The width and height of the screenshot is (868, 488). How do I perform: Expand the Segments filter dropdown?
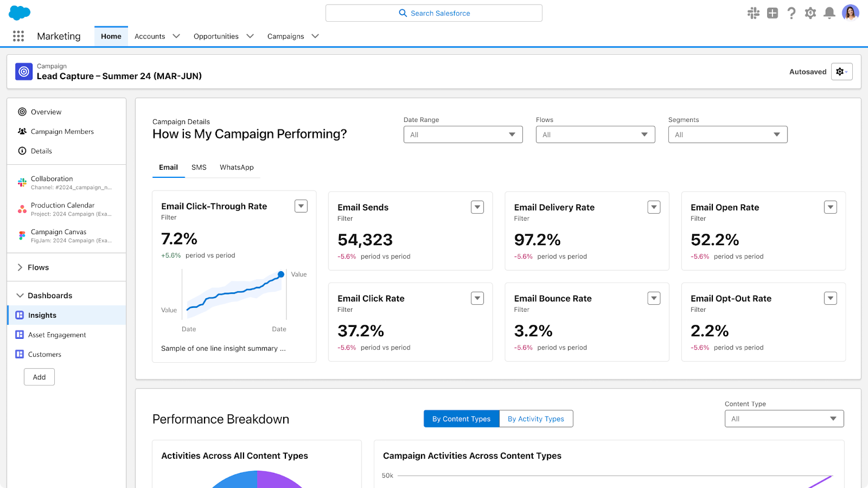(x=727, y=134)
